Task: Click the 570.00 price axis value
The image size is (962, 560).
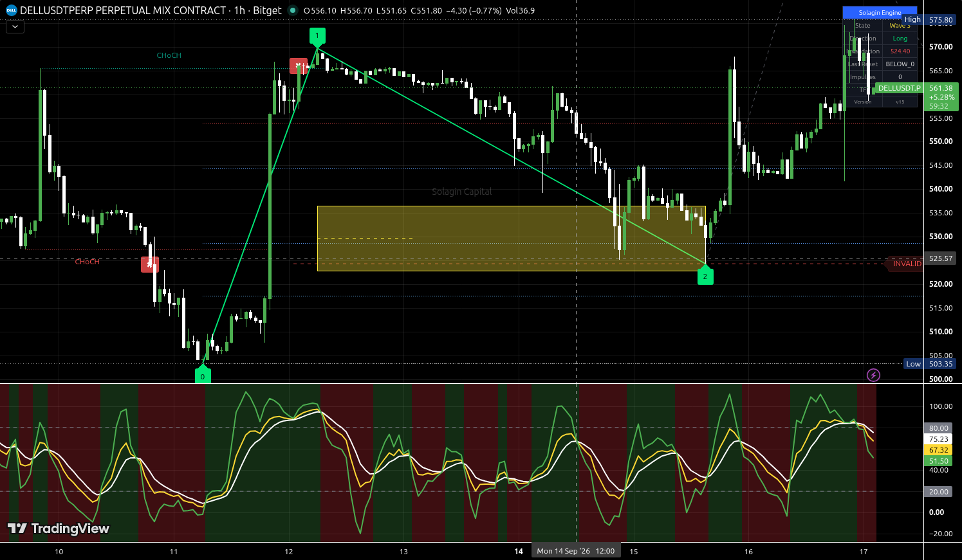Action: [941, 47]
